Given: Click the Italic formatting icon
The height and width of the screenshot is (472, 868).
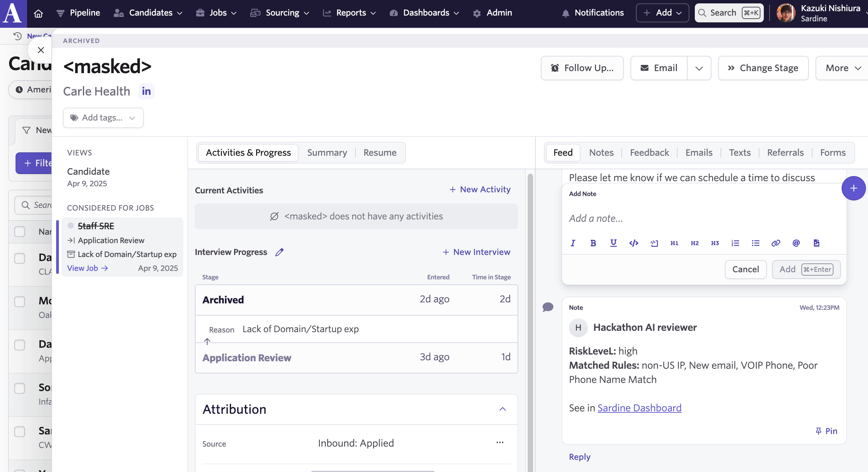Looking at the screenshot, I should tap(573, 243).
